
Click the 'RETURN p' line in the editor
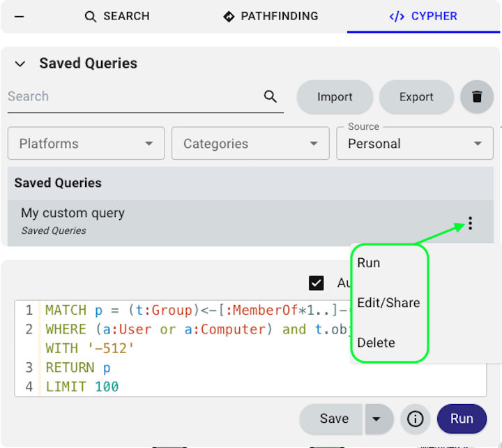78,368
